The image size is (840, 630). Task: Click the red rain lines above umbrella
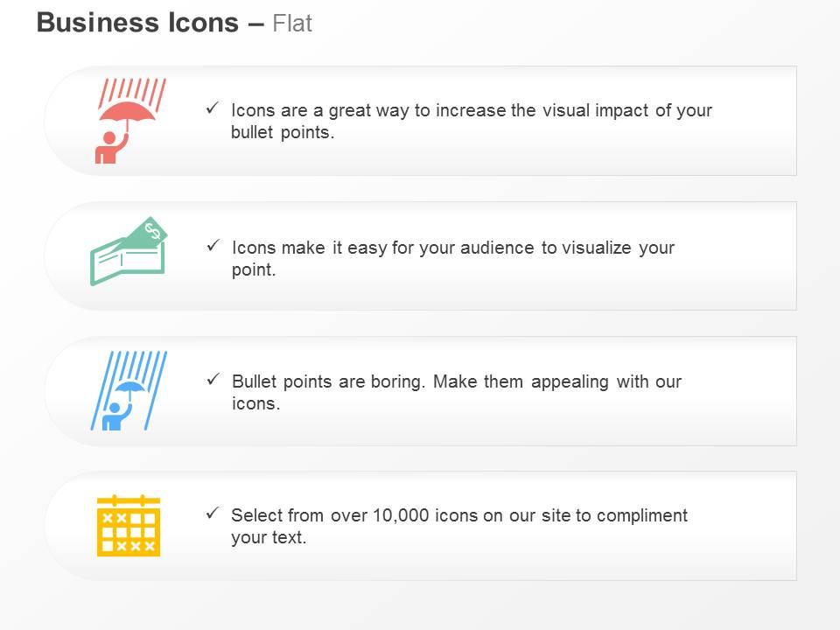point(132,94)
